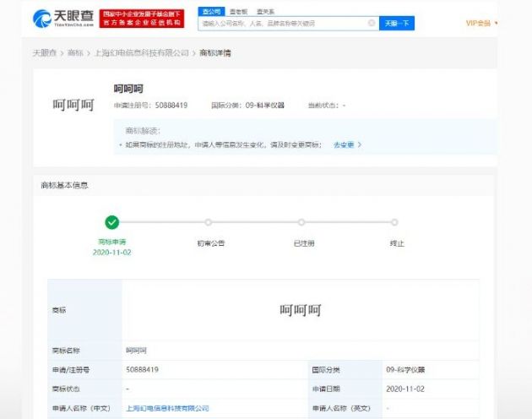532x419 pixels.
Task: Open the applicant link 上海幻电信息科技有限公司 in the table
Action: tap(166, 408)
